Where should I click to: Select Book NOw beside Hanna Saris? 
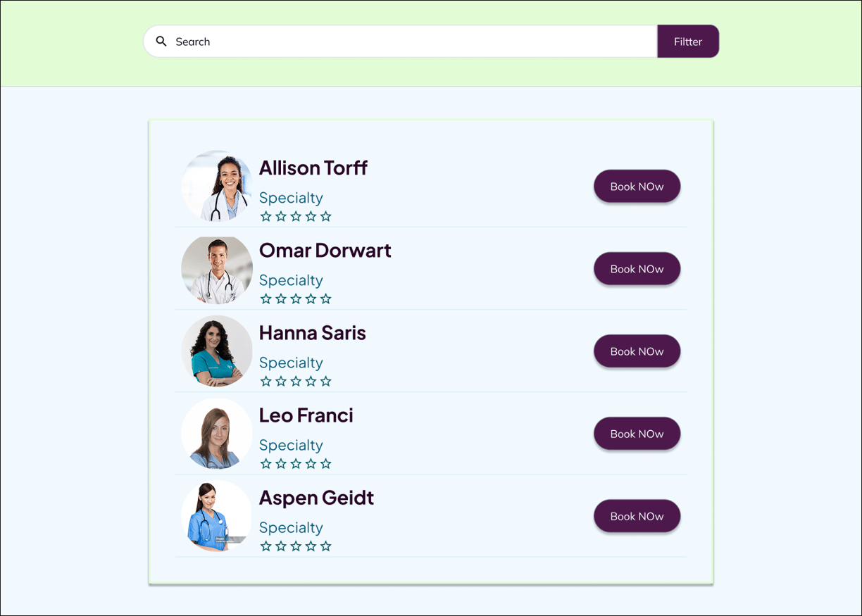click(x=637, y=351)
